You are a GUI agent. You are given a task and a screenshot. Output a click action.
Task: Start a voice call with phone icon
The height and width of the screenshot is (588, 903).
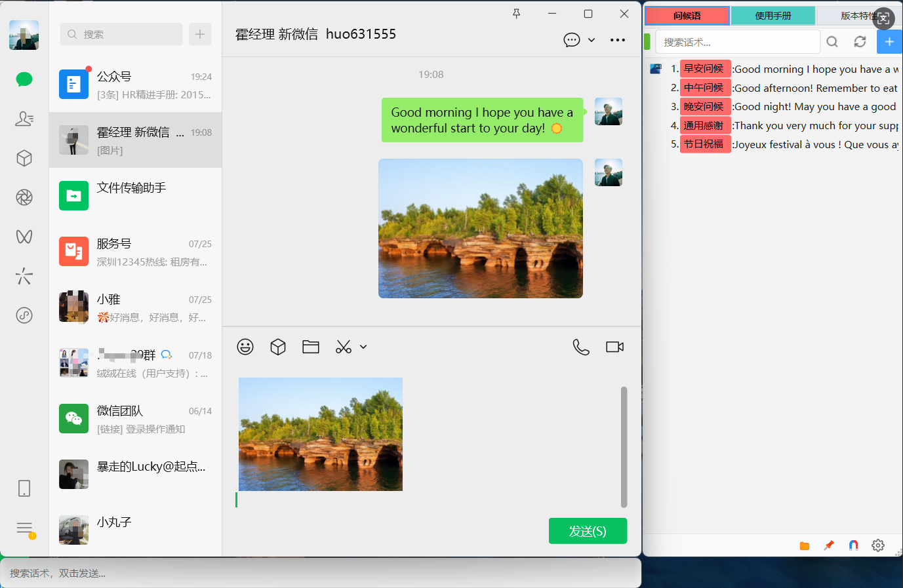(x=581, y=347)
